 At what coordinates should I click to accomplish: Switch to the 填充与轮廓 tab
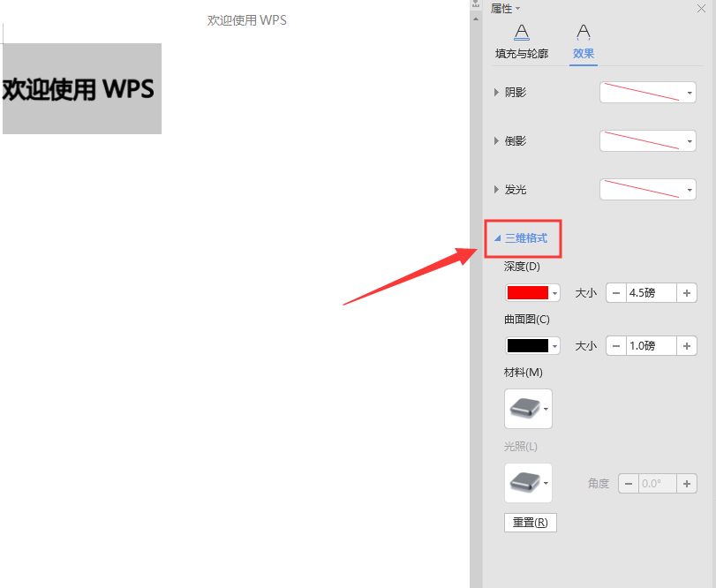tap(522, 42)
